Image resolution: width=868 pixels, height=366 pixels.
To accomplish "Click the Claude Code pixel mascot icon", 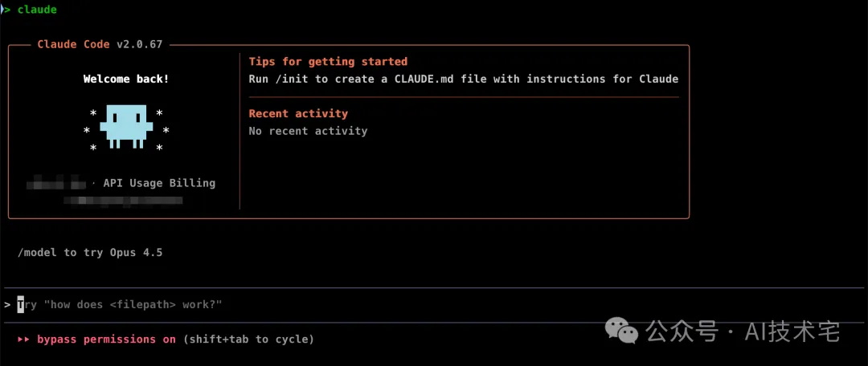I will (126, 127).
